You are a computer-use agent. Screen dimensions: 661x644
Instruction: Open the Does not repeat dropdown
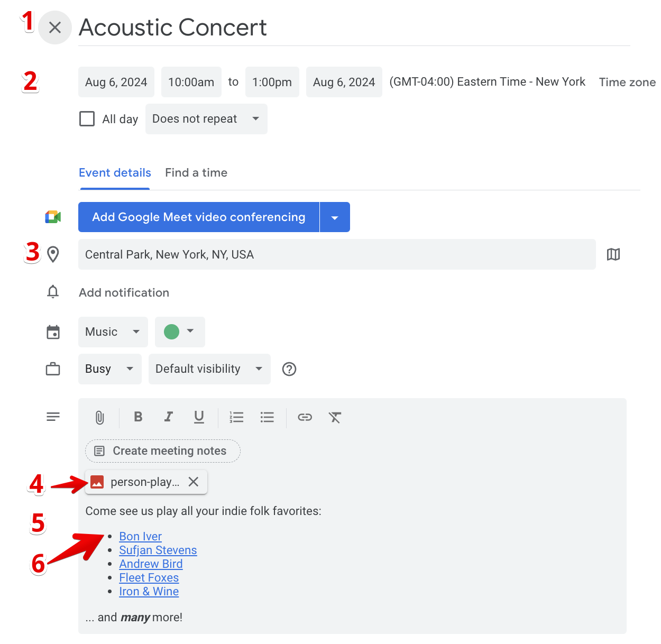[x=206, y=119]
